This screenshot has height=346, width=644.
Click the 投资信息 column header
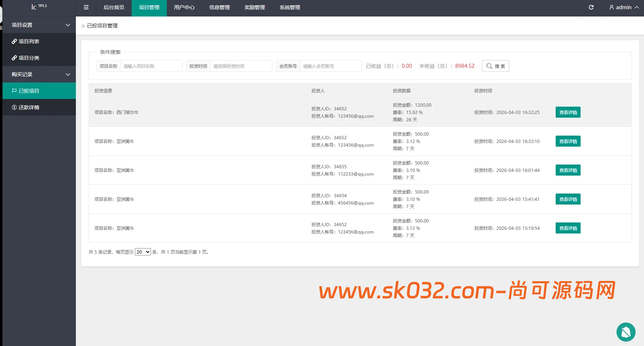tap(103, 91)
